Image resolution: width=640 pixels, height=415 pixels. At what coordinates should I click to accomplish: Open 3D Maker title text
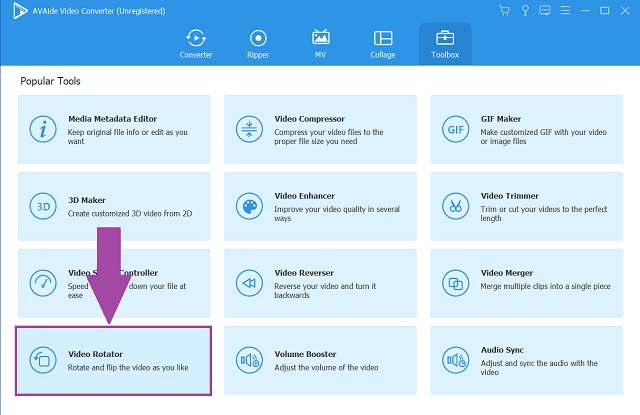(x=87, y=200)
